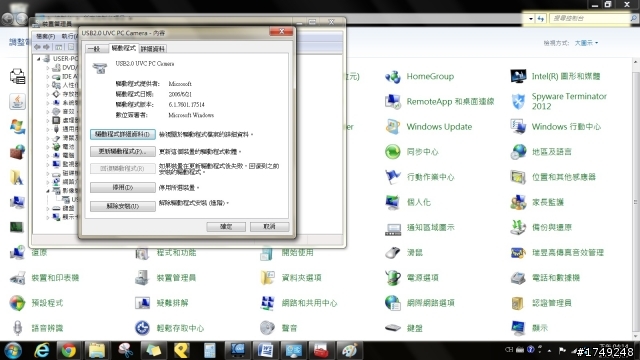Open the Windows 行動中心 icon
This screenshot has height=360, width=640.
click(518, 127)
